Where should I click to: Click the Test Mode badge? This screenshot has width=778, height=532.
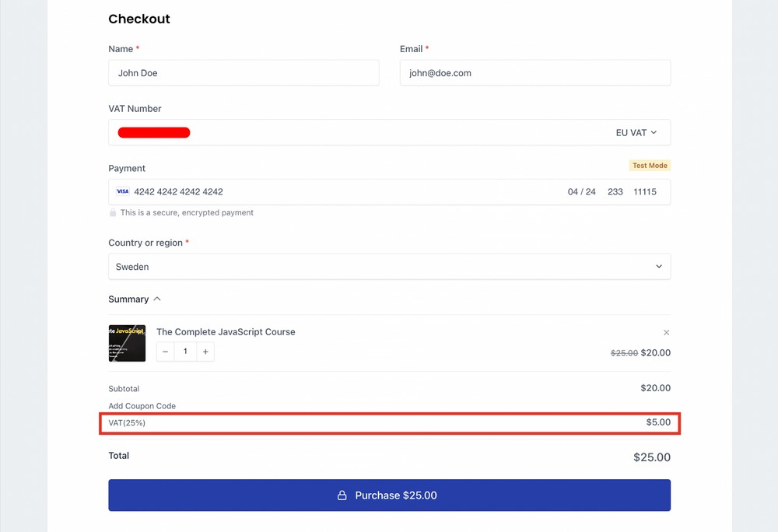(650, 165)
